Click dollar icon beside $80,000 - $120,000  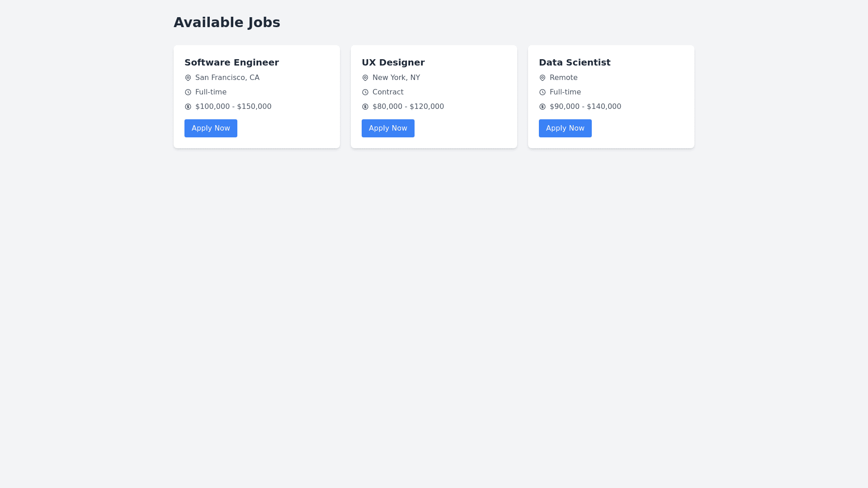tap(365, 107)
